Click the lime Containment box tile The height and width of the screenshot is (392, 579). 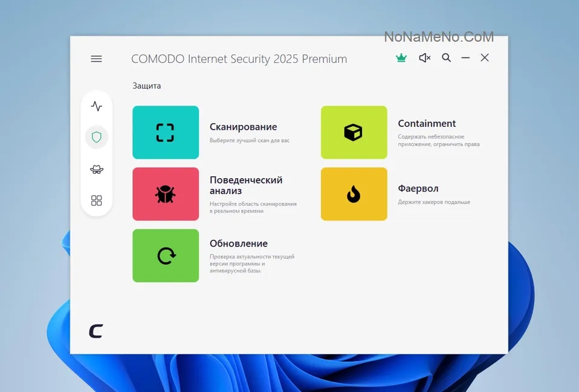354,132
